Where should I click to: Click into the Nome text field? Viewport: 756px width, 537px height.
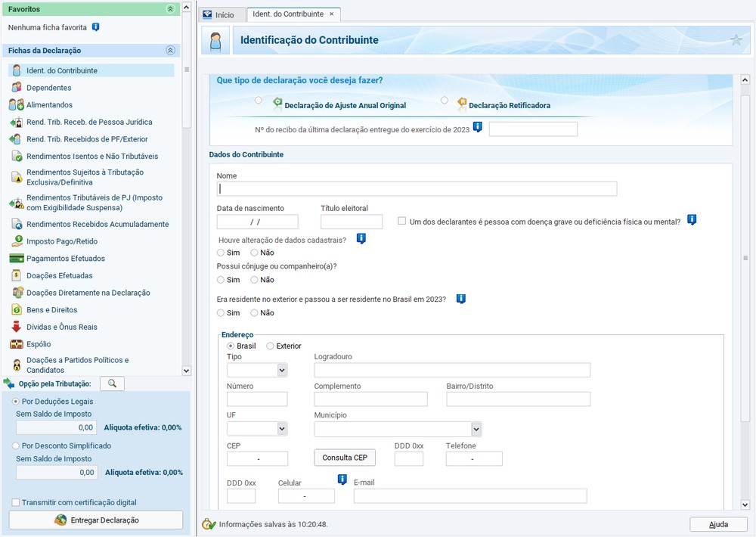pyautogui.click(x=417, y=189)
